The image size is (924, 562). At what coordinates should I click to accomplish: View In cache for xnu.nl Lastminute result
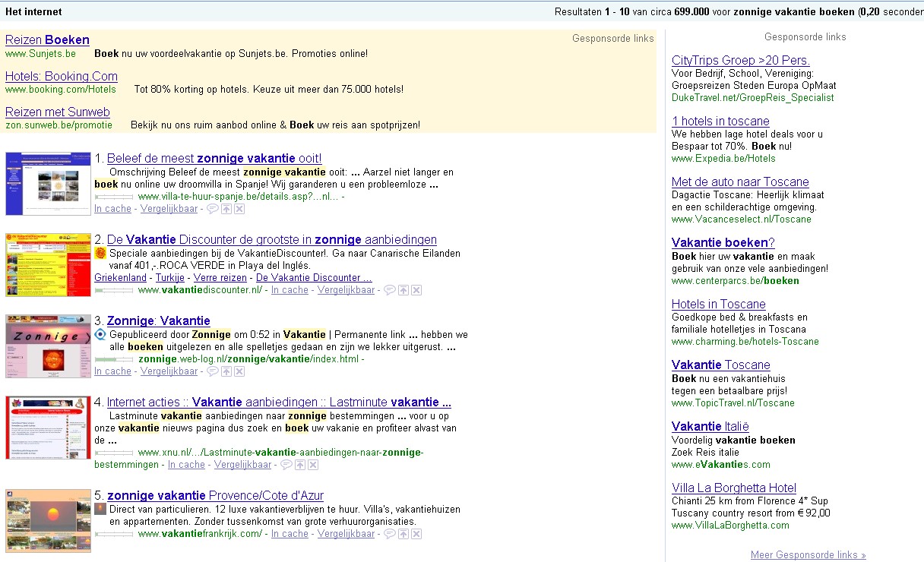click(x=186, y=465)
